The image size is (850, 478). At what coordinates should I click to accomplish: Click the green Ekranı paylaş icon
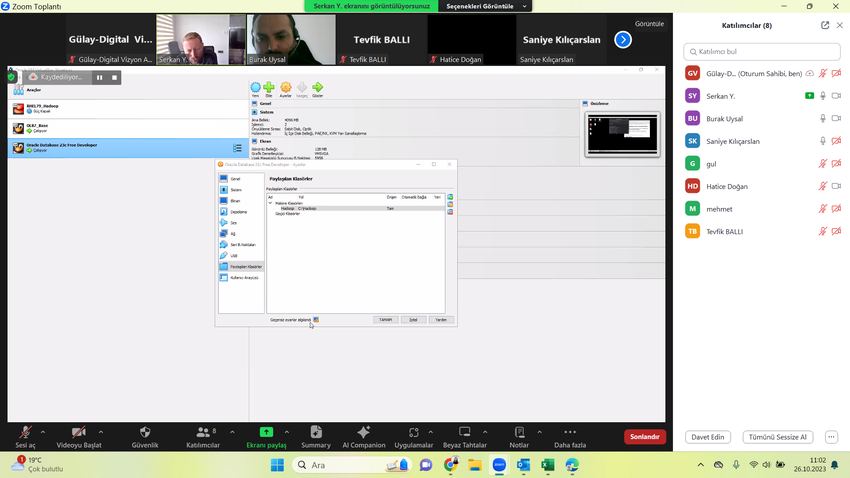tap(266, 432)
